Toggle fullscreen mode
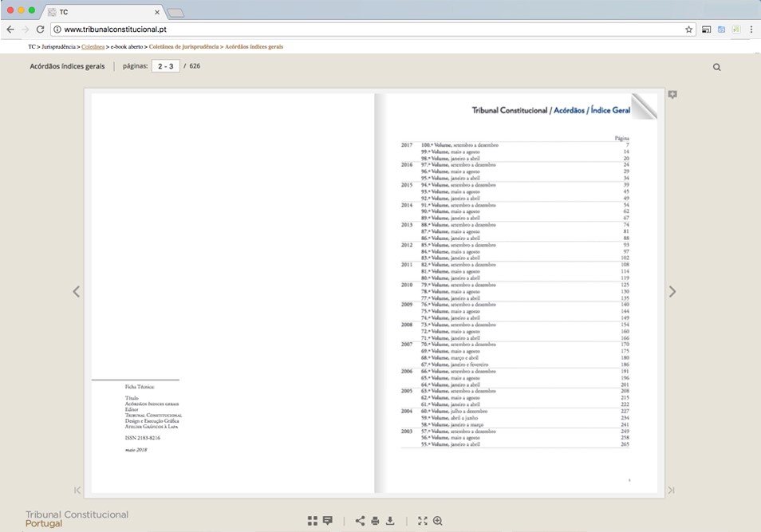Viewport: 761px width, 532px height. tap(423, 521)
